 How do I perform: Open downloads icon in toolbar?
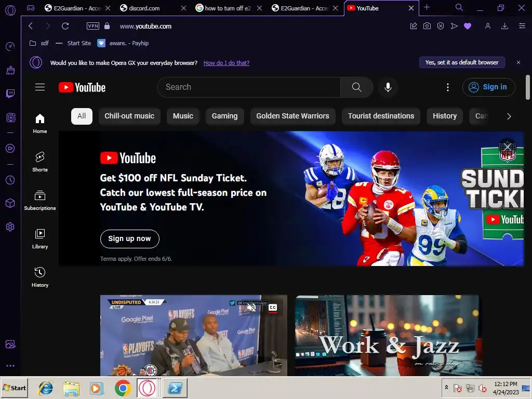(504, 26)
